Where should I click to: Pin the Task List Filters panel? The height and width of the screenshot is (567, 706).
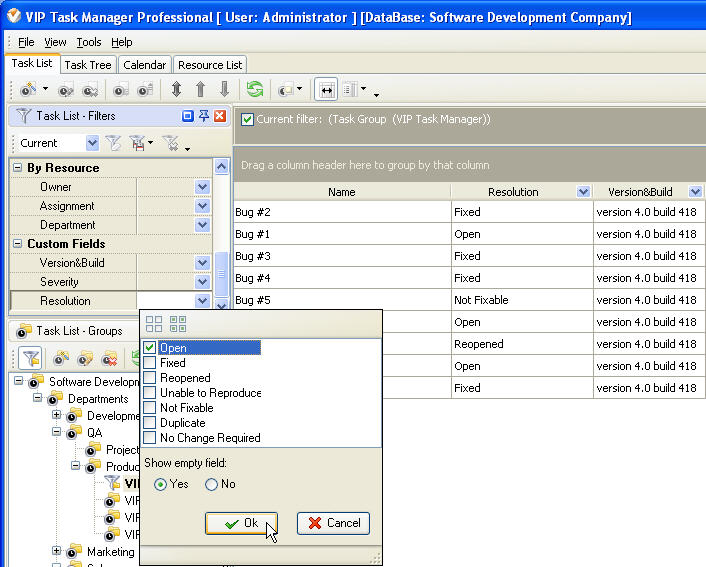tap(204, 116)
